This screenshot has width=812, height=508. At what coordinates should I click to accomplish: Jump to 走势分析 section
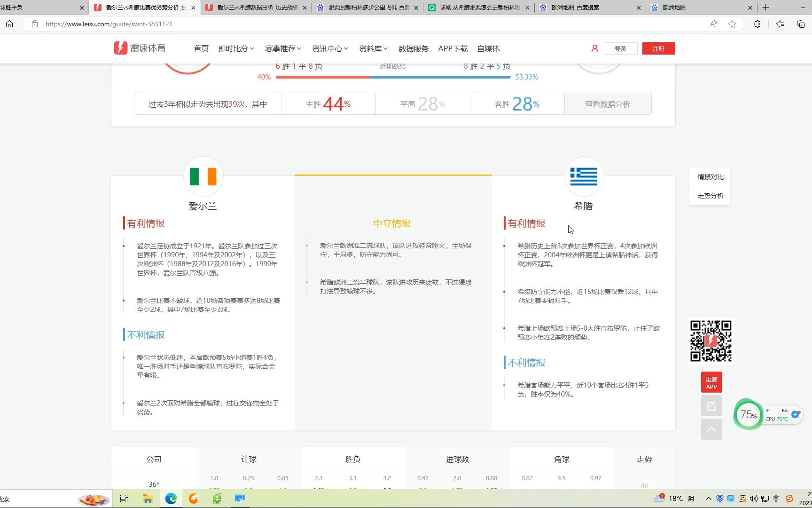(x=710, y=196)
